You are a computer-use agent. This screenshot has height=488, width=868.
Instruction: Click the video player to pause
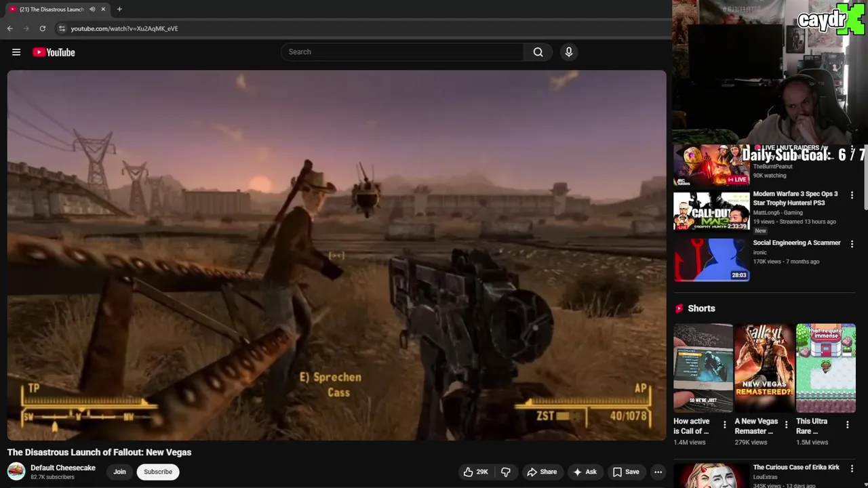336,255
